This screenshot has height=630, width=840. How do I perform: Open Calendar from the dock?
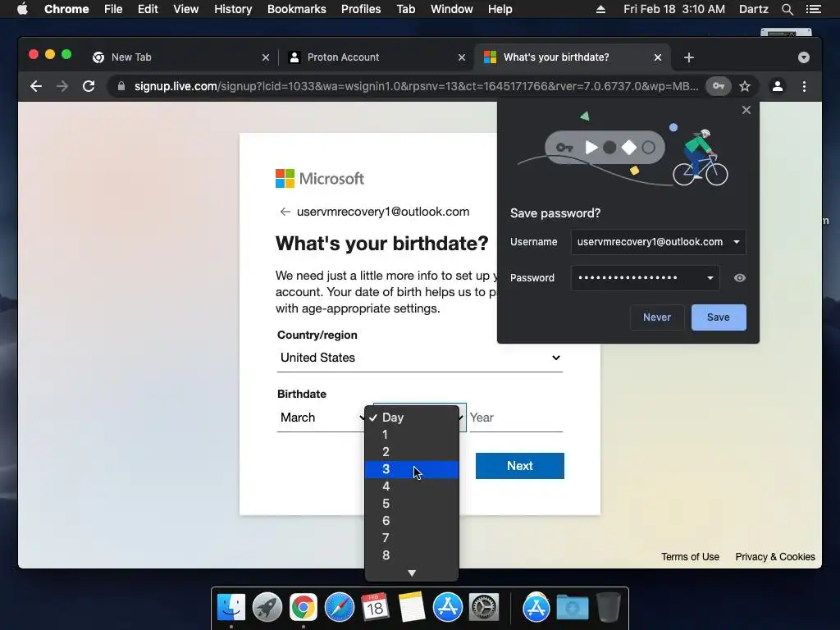coord(375,608)
